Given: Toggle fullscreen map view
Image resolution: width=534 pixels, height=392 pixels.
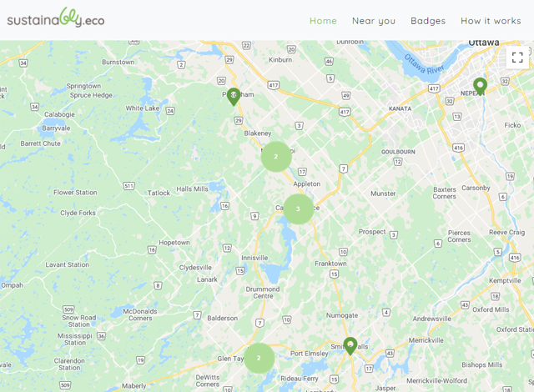Looking at the screenshot, I should [x=517, y=58].
